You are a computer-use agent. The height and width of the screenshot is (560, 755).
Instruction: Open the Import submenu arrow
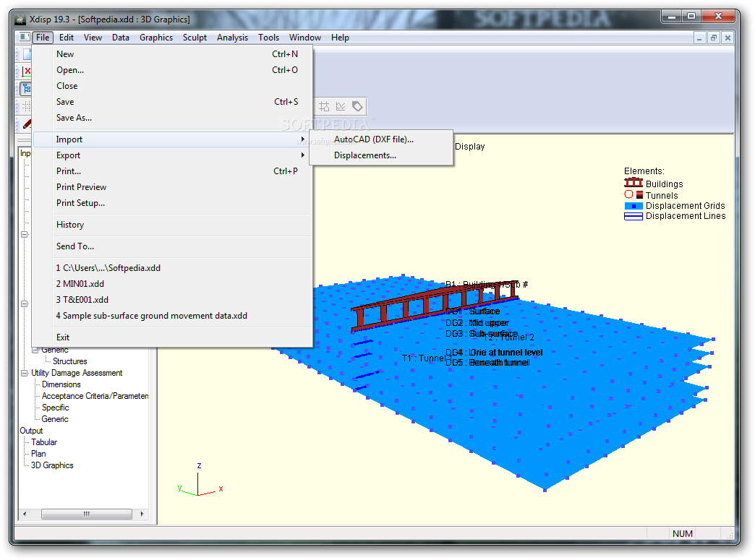[303, 139]
